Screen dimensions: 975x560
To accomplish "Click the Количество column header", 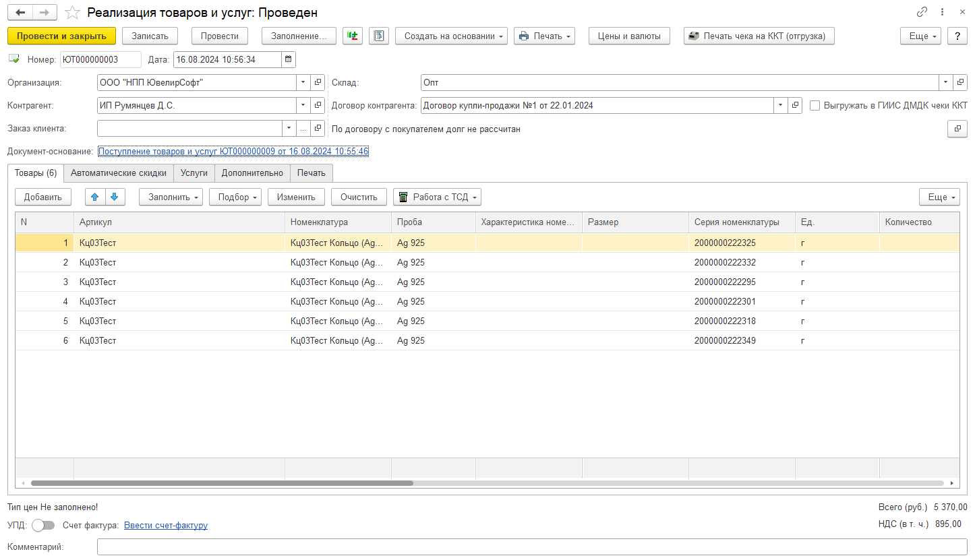I will pyautogui.click(x=919, y=222).
